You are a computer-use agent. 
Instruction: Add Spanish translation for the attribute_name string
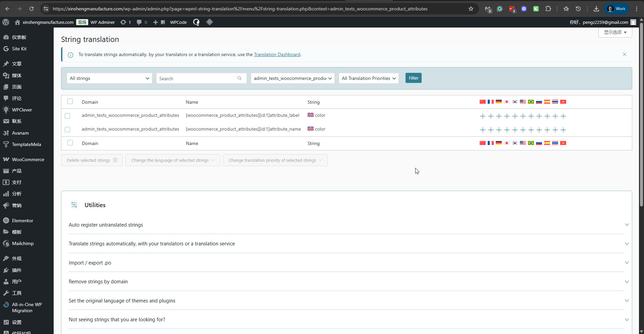click(x=547, y=130)
